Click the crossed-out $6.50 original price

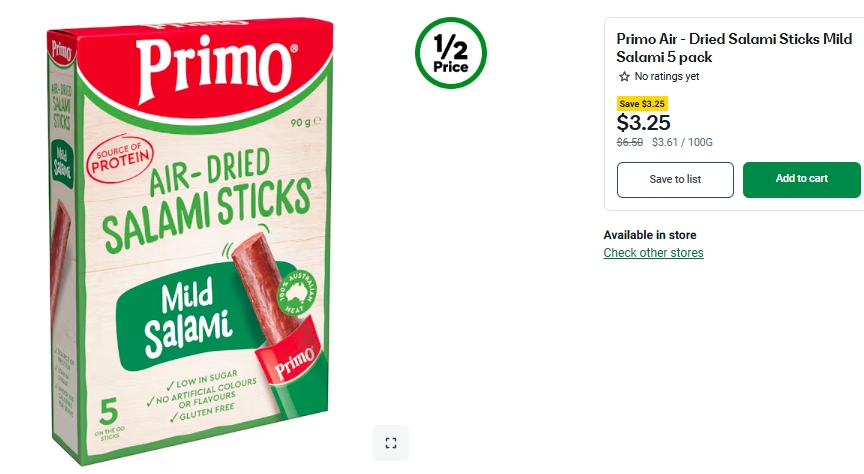[x=630, y=143]
